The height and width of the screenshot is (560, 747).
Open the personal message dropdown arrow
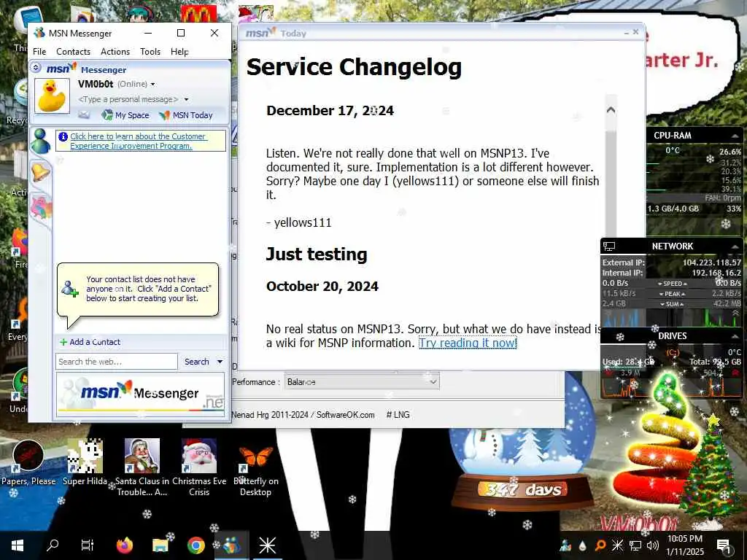(186, 99)
